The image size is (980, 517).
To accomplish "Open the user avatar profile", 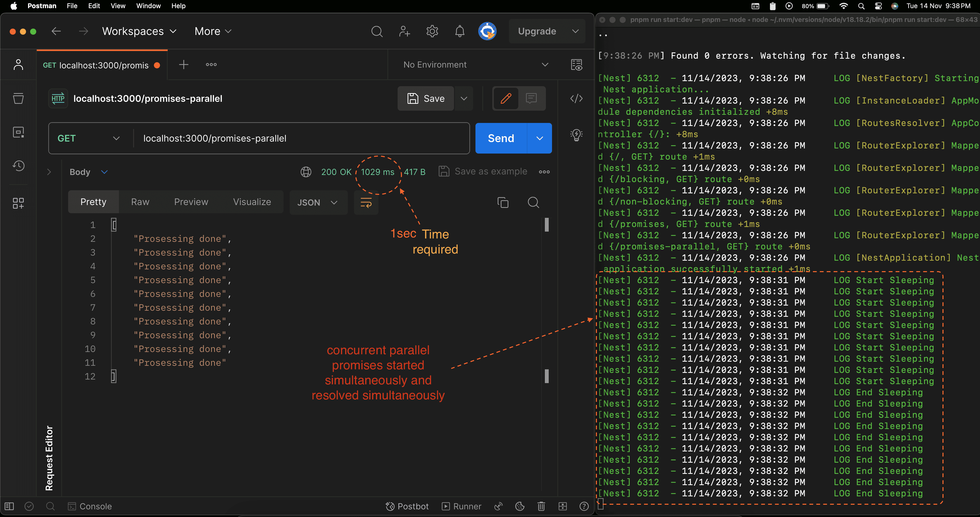I will pos(487,31).
